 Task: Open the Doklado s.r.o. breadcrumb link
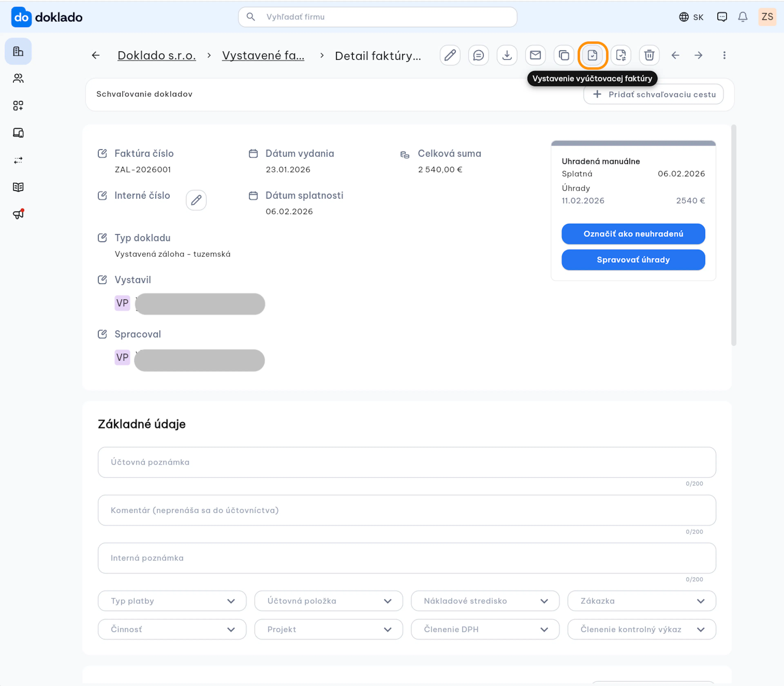157,56
